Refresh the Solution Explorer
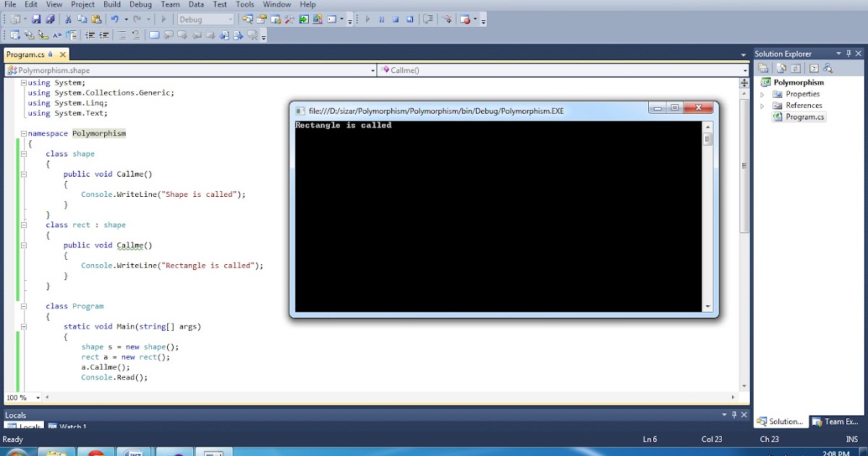Screen dimensions: 868x456 point(796,68)
